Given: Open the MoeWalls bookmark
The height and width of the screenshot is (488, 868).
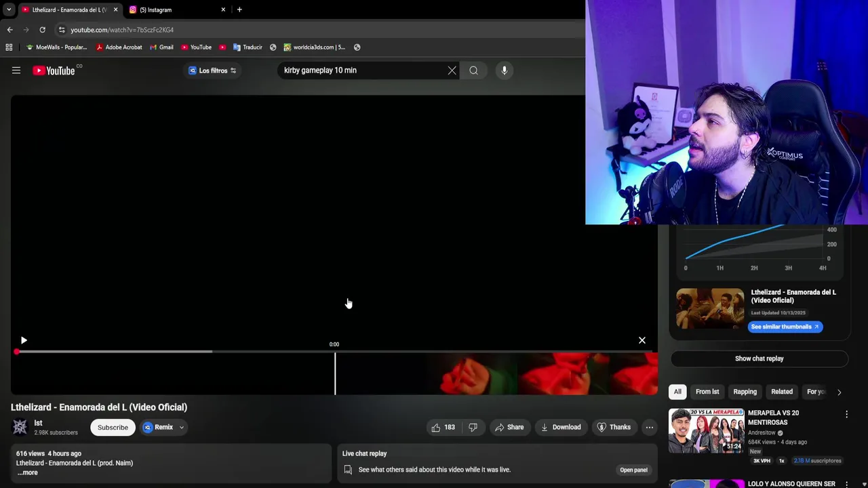Looking at the screenshot, I should click(57, 47).
